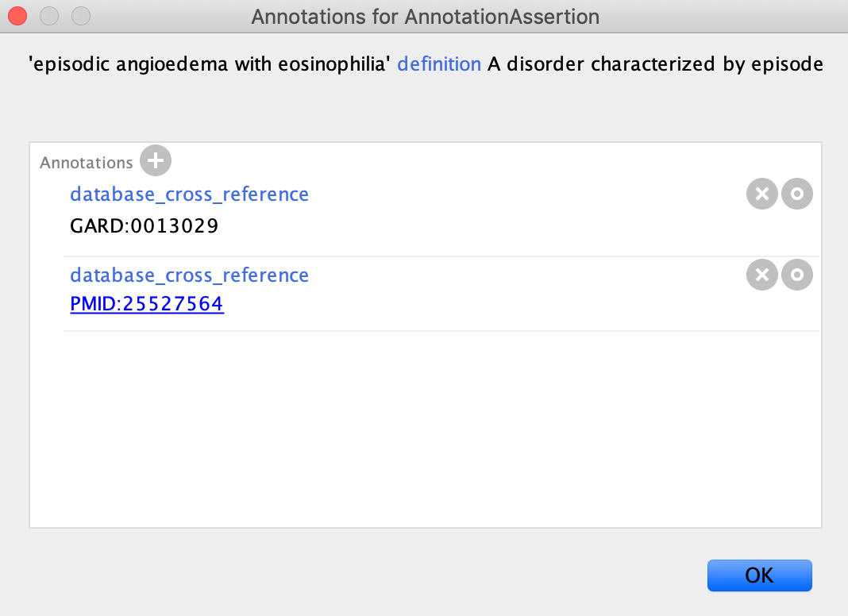848x616 pixels.
Task: Remove the PMID:25527564 annotation with X icon
Action: [762, 275]
